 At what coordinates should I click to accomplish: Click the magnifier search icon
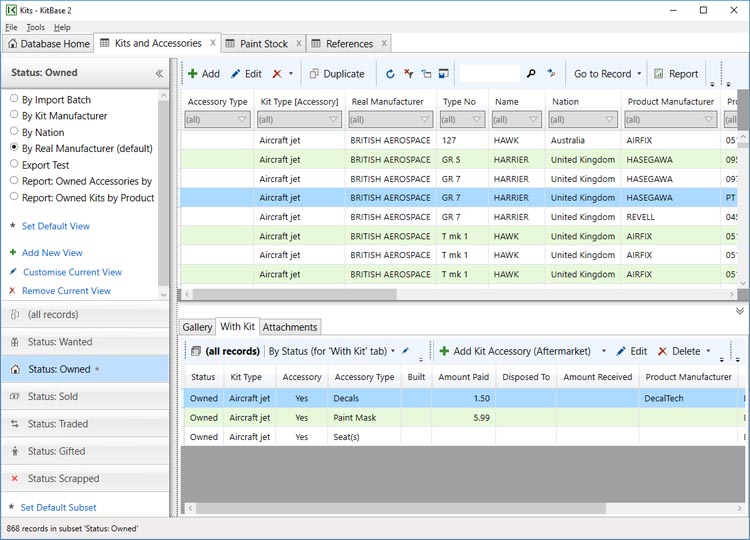(531, 74)
